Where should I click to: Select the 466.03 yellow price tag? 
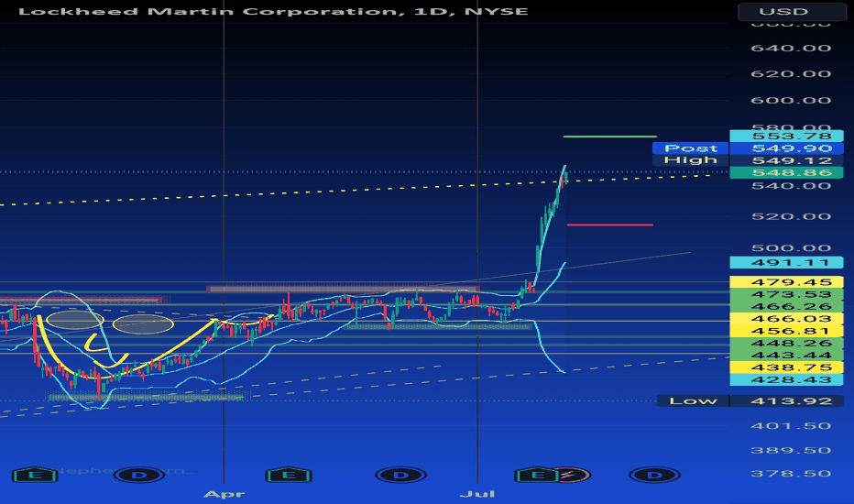click(x=786, y=319)
